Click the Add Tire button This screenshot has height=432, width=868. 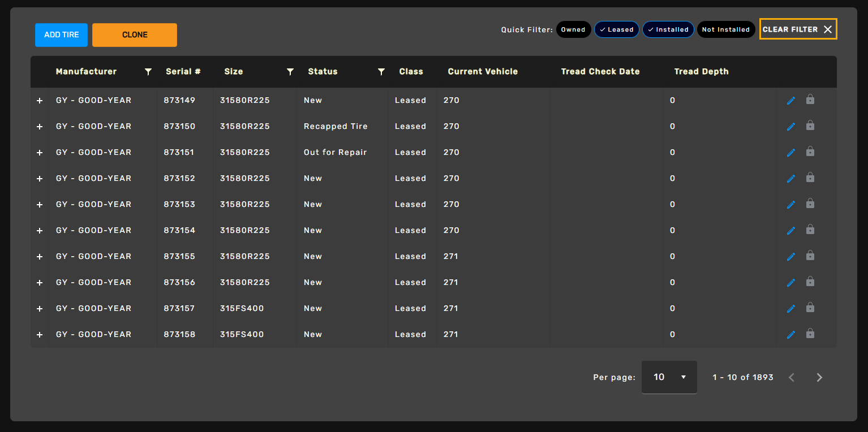point(61,35)
